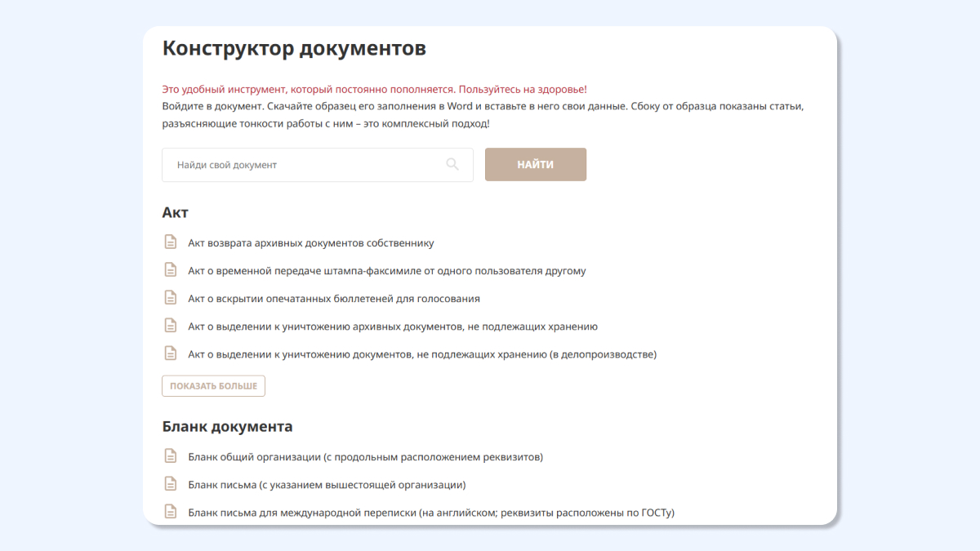Click document icon beside 'Акт о вскрытии опечатанных бюллетеней'
980x551 pixels.
click(x=171, y=298)
